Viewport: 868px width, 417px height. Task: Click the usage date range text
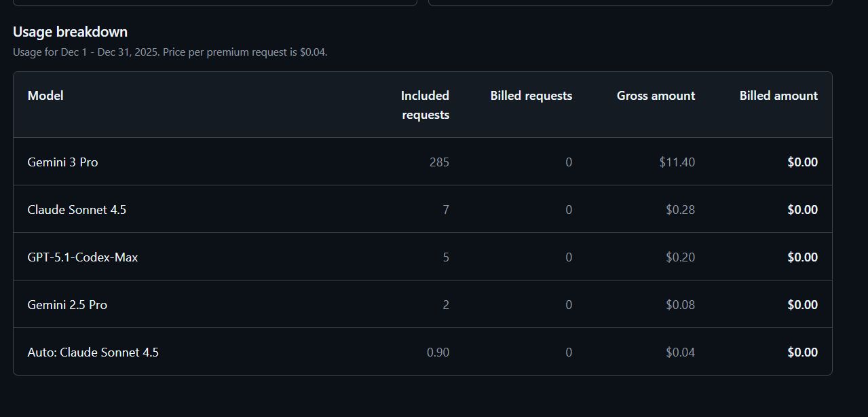tap(170, 52)
